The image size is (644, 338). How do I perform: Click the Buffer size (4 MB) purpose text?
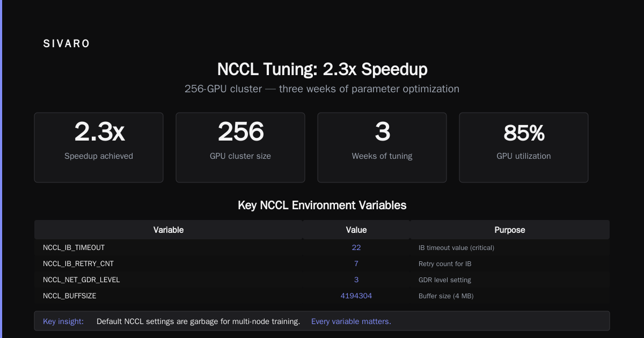(x=446, y=296)
